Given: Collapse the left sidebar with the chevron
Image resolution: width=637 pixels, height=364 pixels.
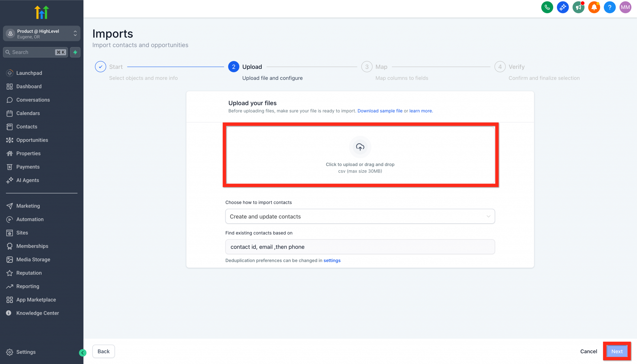Looking at the screenshot, I should coord(82,353).
